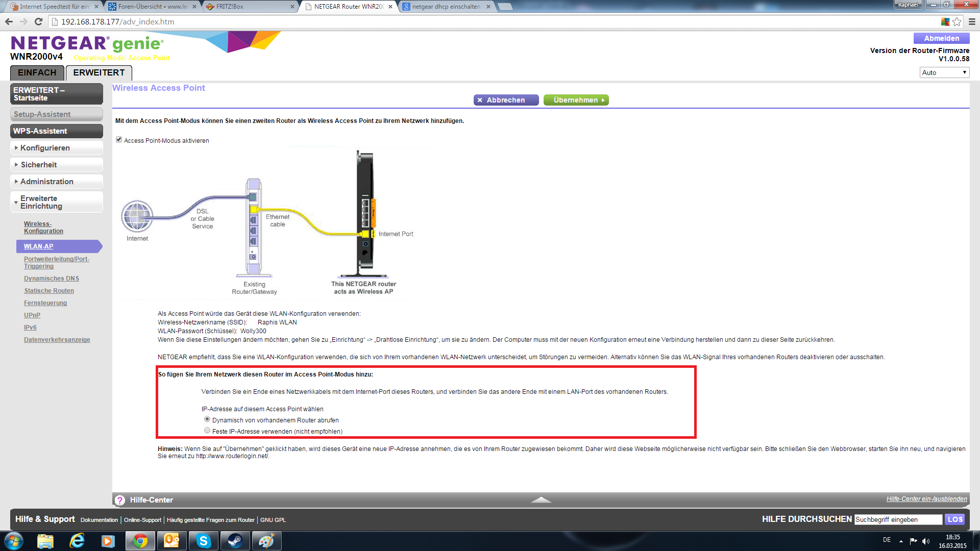Screen dimensions: 980x551
Task: Click the bookmark star icon
Action: click(957, 21)
